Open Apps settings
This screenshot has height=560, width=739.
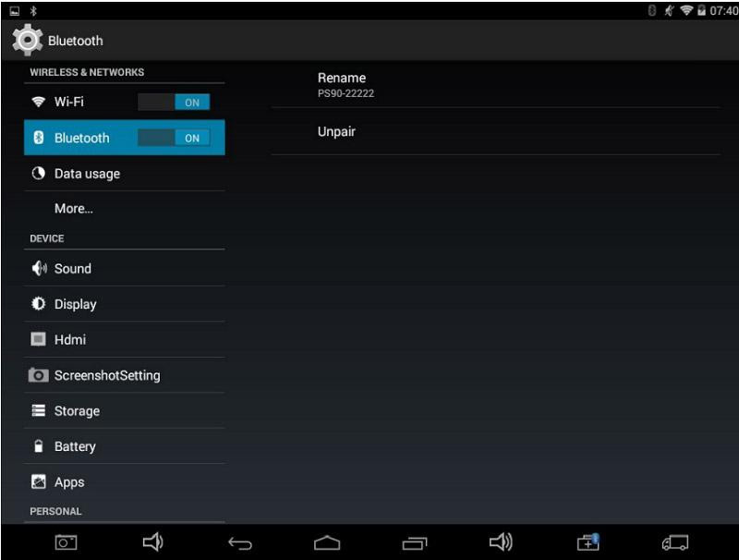click(125, 481)
